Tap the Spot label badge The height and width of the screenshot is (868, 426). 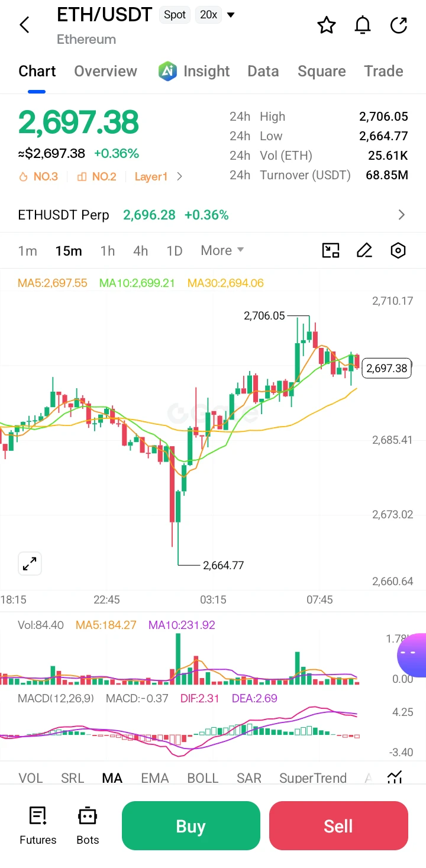tap(175, 15)
